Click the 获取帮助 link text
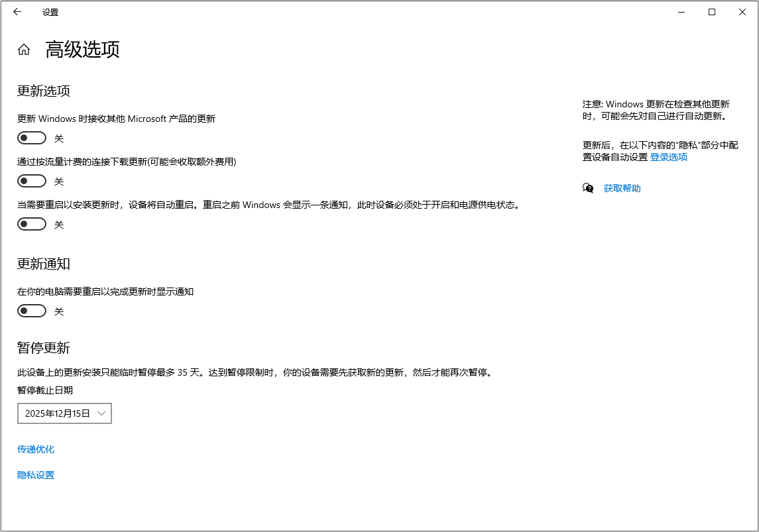759x532 pixels. [x=622, y=188]
